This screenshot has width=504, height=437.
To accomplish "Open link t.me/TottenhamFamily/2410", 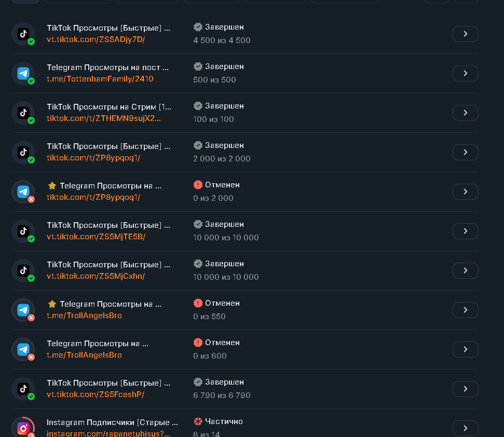I will click(100, 79).
